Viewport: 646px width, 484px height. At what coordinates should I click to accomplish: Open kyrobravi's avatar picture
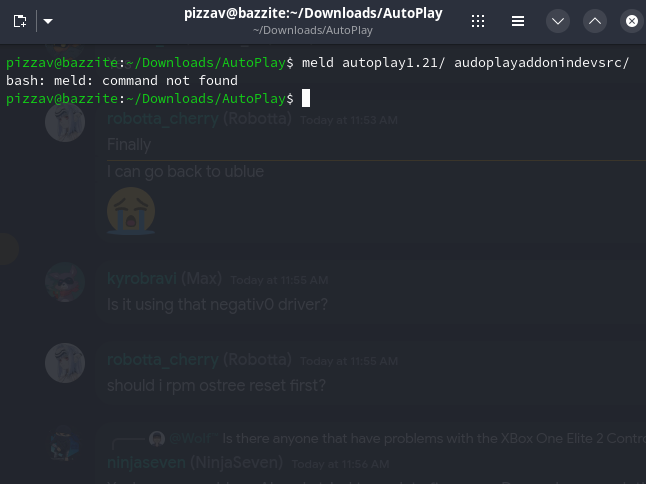pos(65,283)
